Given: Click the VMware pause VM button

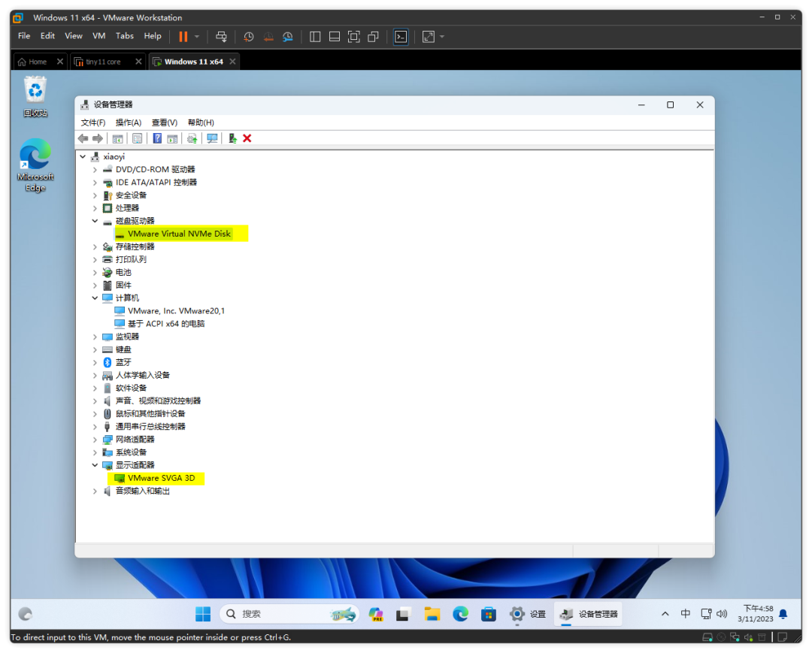Looking at the screenshot, I should (x=183, y=36).
